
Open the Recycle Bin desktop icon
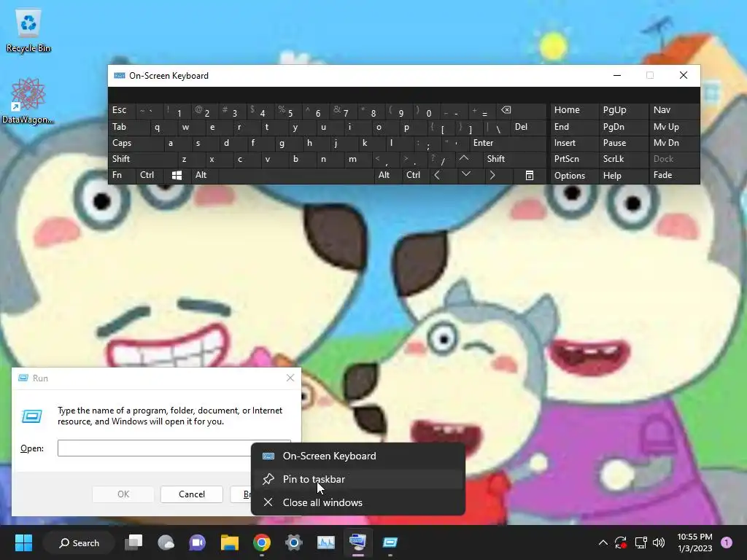[28, 31]
